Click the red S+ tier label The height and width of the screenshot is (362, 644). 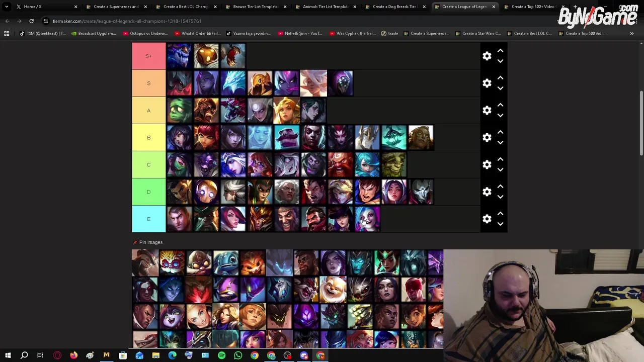point(148,56)
